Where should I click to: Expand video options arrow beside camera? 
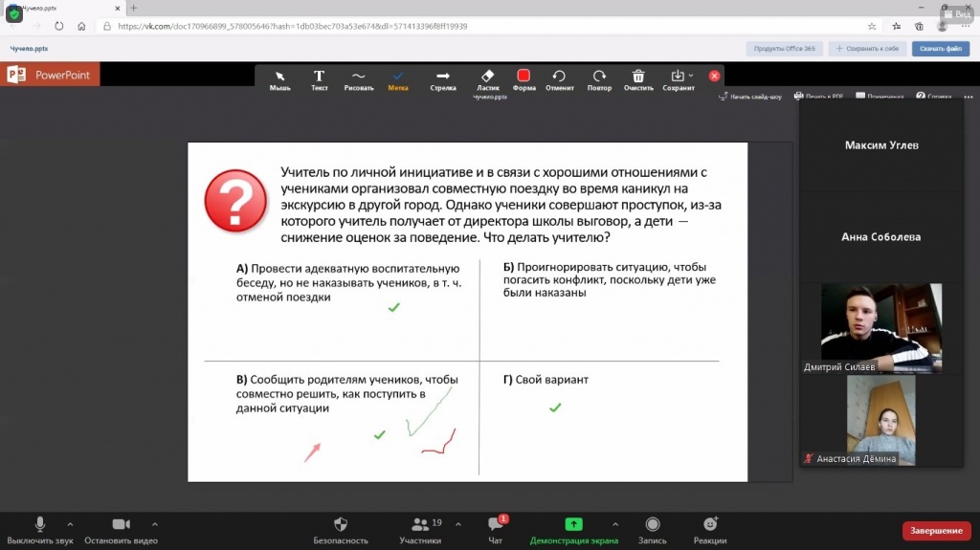[x=155, y=524]
